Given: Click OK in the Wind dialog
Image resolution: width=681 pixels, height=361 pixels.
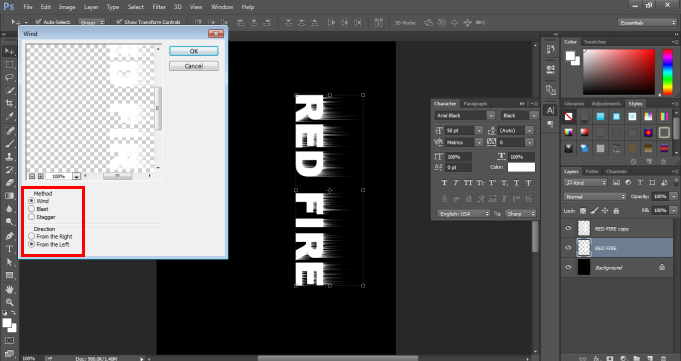Looking at the screenshot, I should (194, 51).
